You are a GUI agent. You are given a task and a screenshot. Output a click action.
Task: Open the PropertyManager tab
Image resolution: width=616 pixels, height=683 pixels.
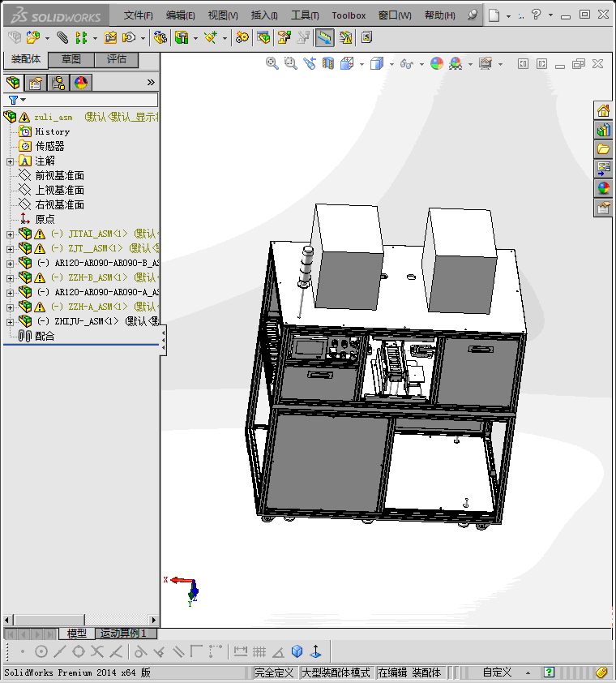click(x=36, y=82)
